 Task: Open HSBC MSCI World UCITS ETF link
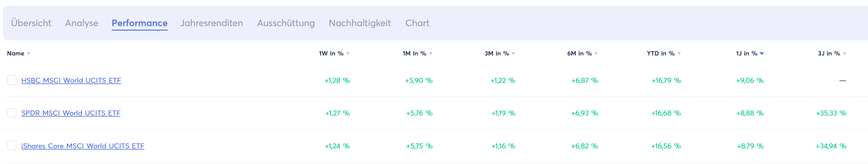tap(71, 81)
